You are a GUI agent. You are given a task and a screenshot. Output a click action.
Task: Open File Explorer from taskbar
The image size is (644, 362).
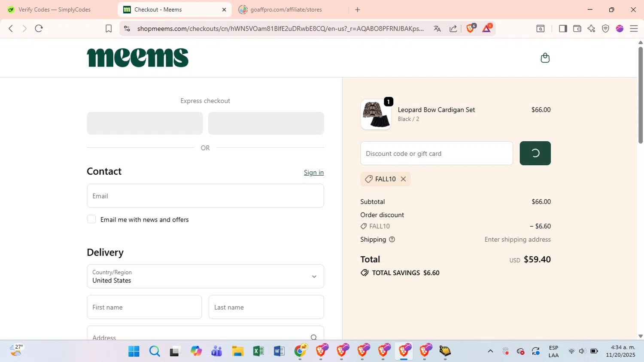pos(237,351)
